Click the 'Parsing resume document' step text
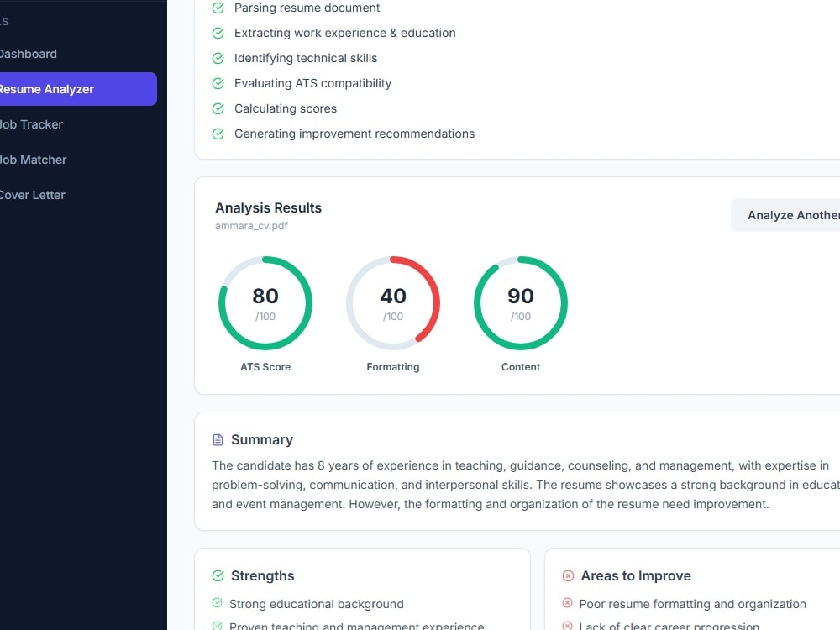 (307, 8)
